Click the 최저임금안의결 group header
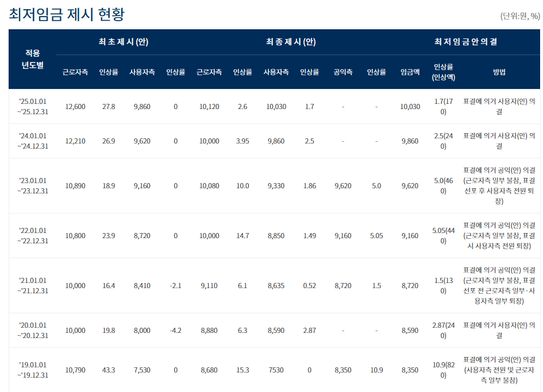 pyautogui.click(x=466, y=42)
